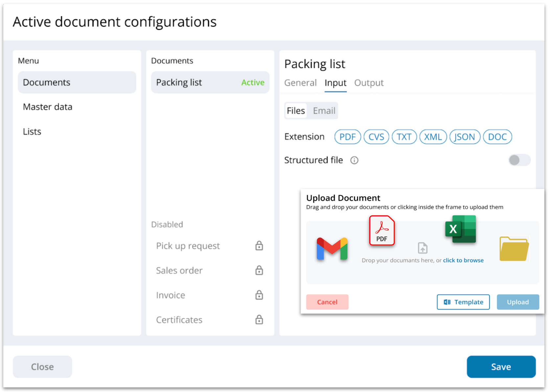
Task: Toggle the XML extension chip
Action: point(433,137)
